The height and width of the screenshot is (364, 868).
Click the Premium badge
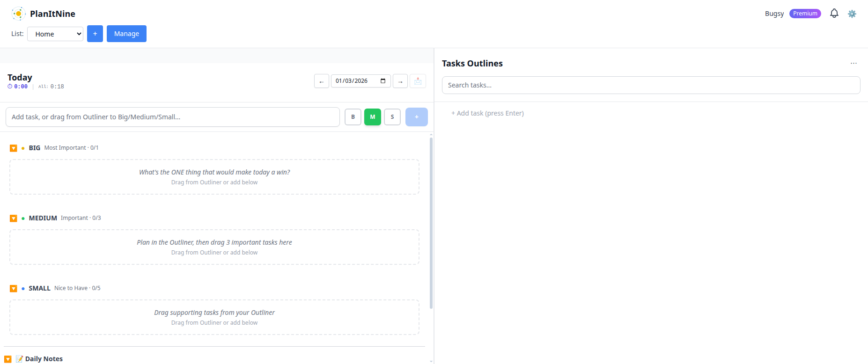click(805, 14)
